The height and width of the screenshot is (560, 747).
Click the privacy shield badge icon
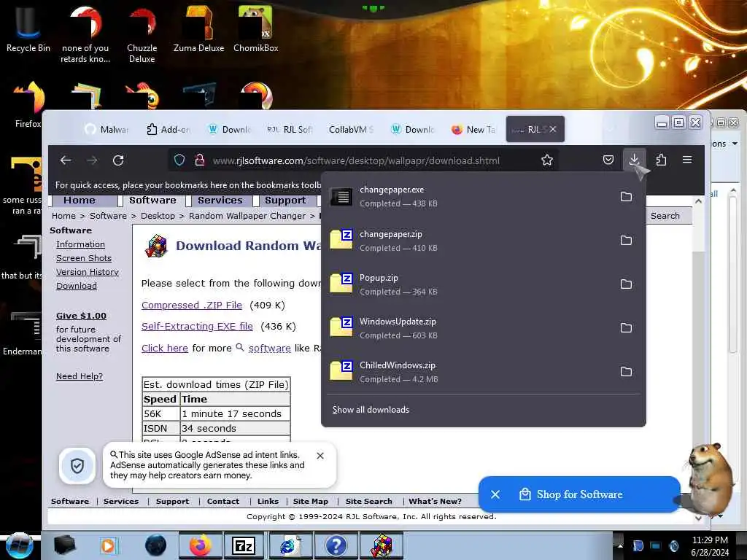[77, 465]
